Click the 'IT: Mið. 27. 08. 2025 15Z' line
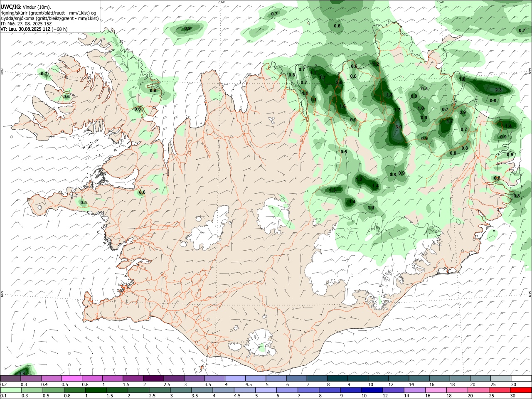Screen dimensions: 532x399 [25, 24]
